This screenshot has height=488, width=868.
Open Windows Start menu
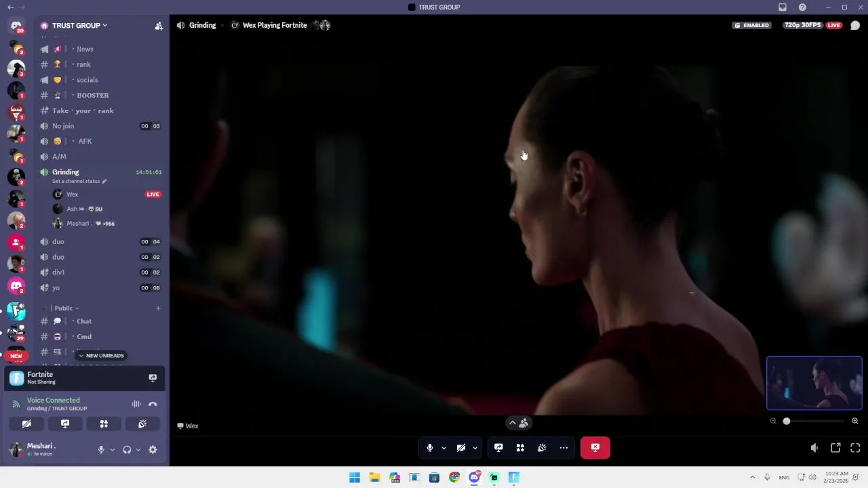pos(355,477)
